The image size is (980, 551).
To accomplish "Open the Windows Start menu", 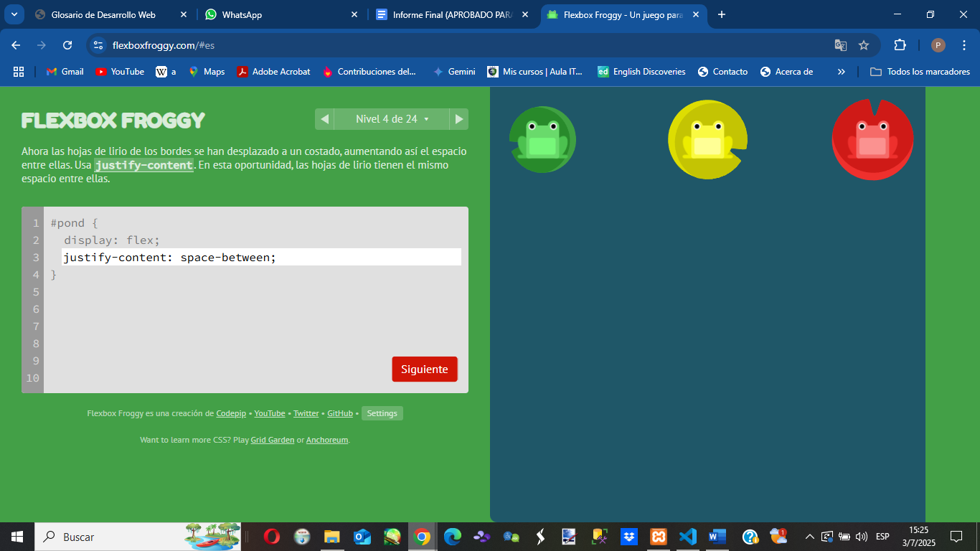I will pos(17,537).
